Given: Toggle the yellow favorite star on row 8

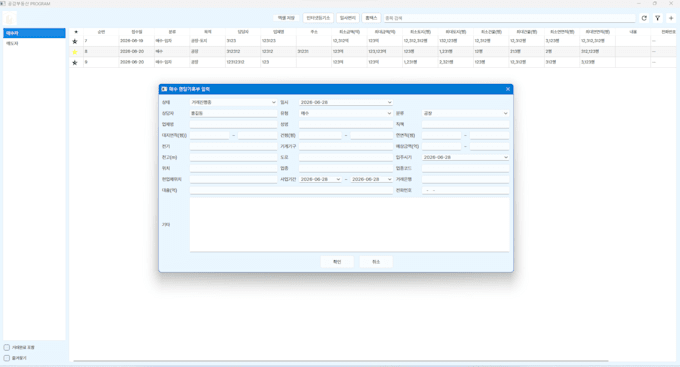Looking at the screenshot, I should click(x=75, y=52).
